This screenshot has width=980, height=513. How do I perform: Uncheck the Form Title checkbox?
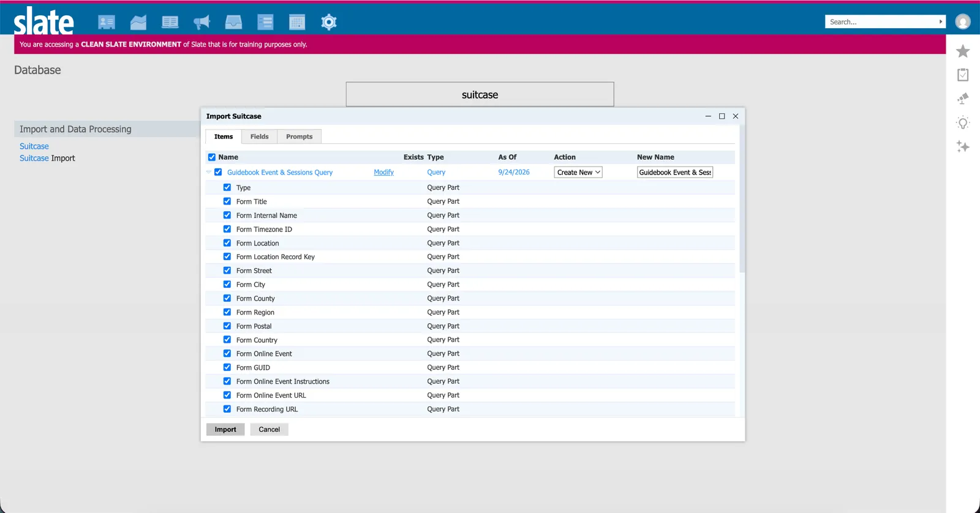coord(227,201)
